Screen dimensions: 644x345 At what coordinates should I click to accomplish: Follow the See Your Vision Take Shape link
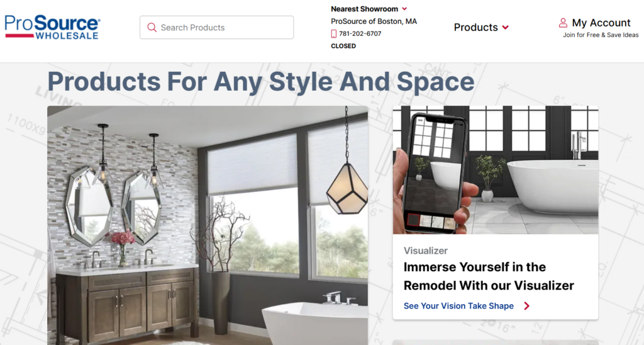[x=458, y=306]
